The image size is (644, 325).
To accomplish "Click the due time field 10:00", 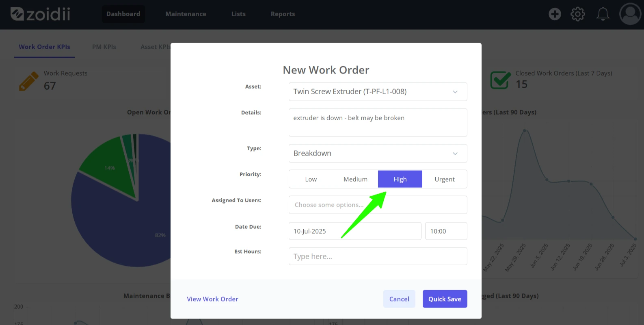I will (x=446, y=231).
